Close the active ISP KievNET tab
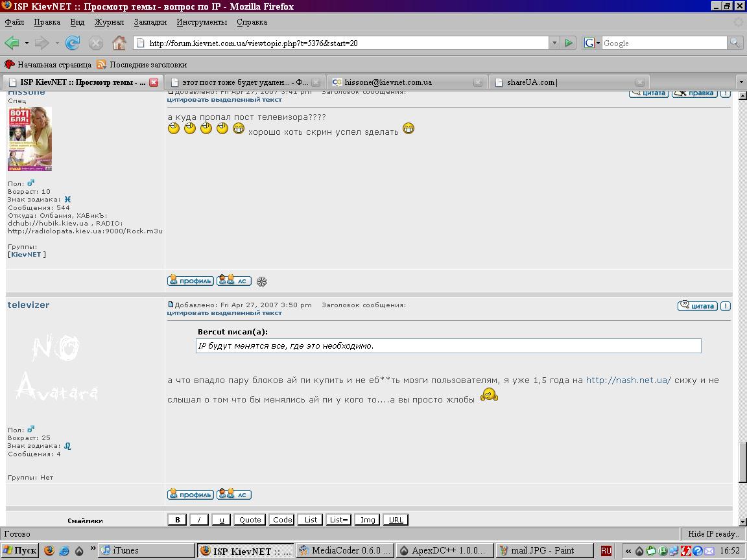The height and width of the screenshot is (560, 747). point(154,82)
